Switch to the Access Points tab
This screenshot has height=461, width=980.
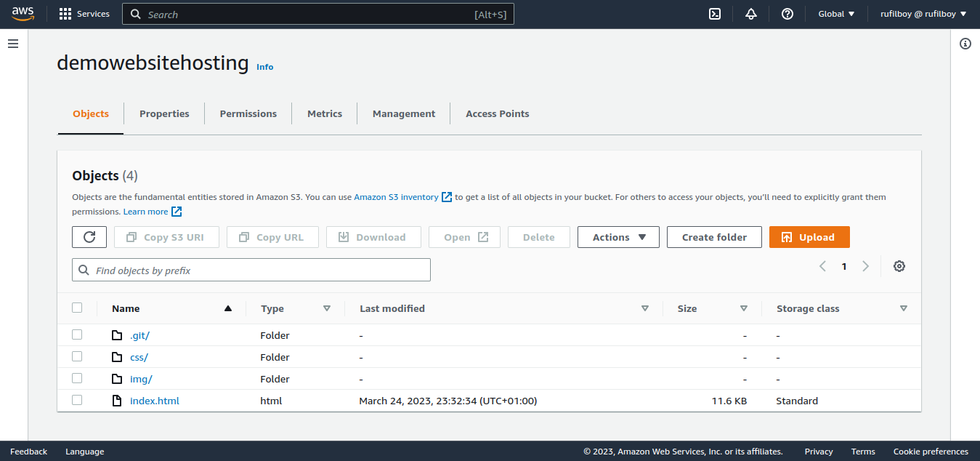click(x=498, y=113)
